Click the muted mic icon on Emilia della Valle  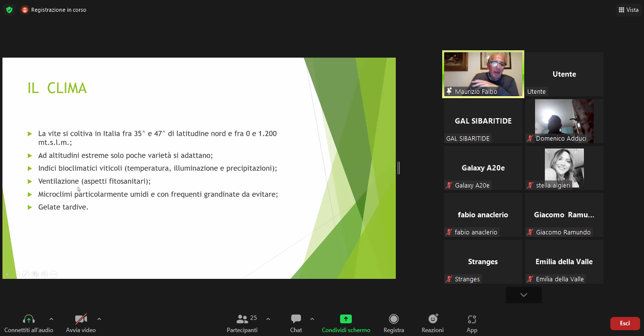pyautogui.click(x=530, y=279)
